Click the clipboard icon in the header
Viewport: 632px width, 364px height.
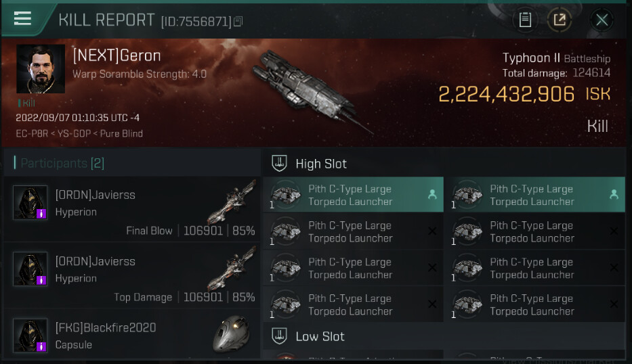[525, 20]
